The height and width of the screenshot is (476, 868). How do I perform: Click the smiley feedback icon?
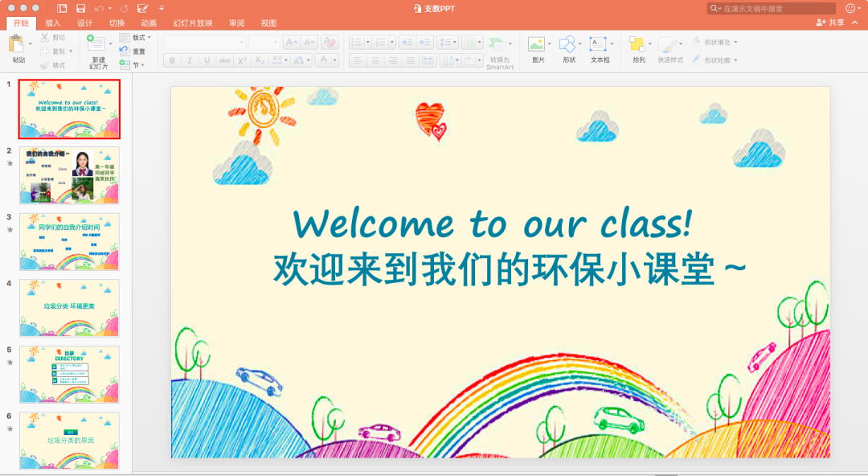[x=850, y=8]
